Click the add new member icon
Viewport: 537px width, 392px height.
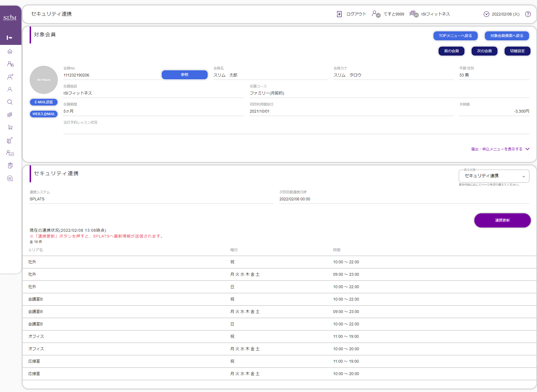click(x=10, y=77)
